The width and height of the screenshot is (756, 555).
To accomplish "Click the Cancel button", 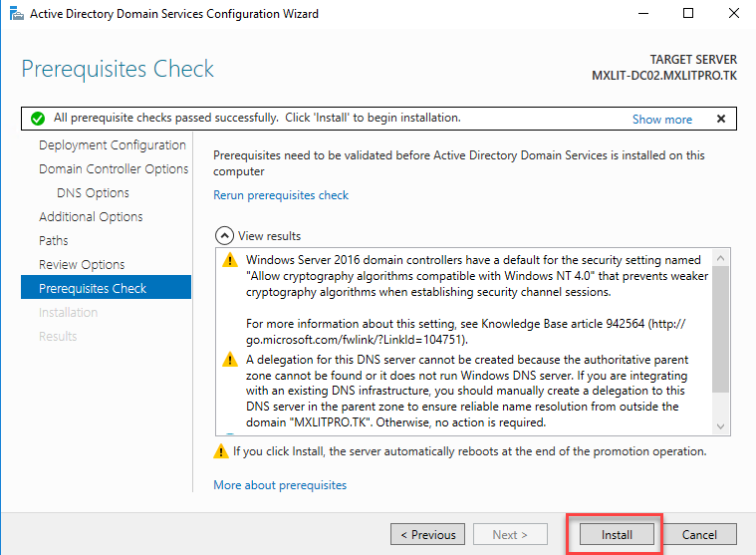I will [x=699, y=534].
